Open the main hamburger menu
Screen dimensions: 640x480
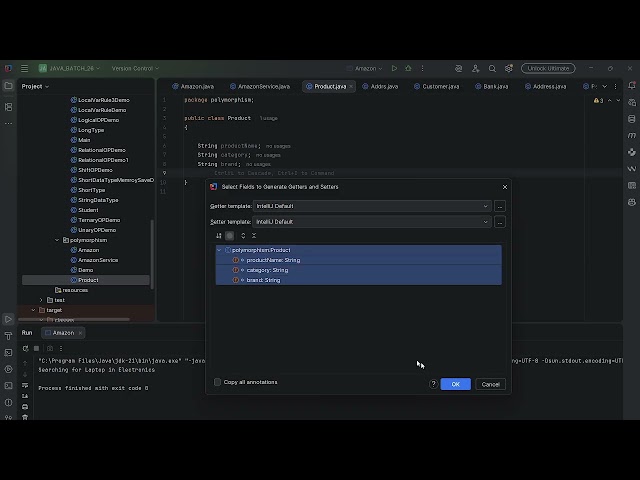tap(24, 68)
